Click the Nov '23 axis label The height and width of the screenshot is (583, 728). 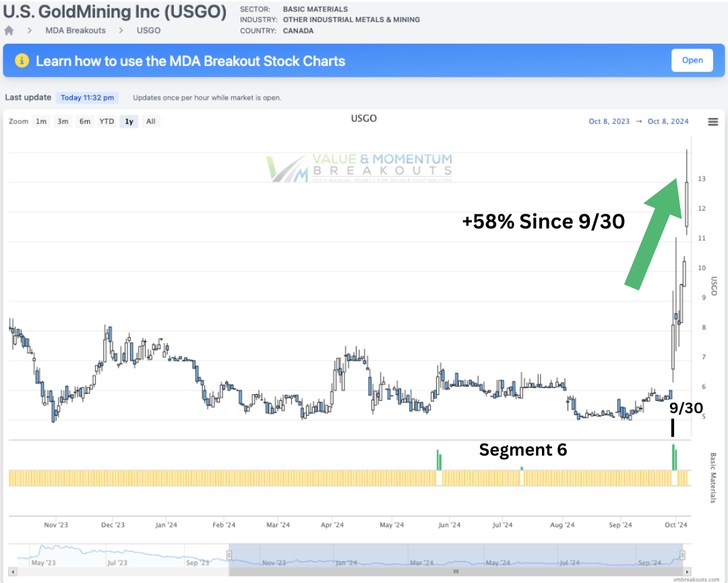(56, 525)
